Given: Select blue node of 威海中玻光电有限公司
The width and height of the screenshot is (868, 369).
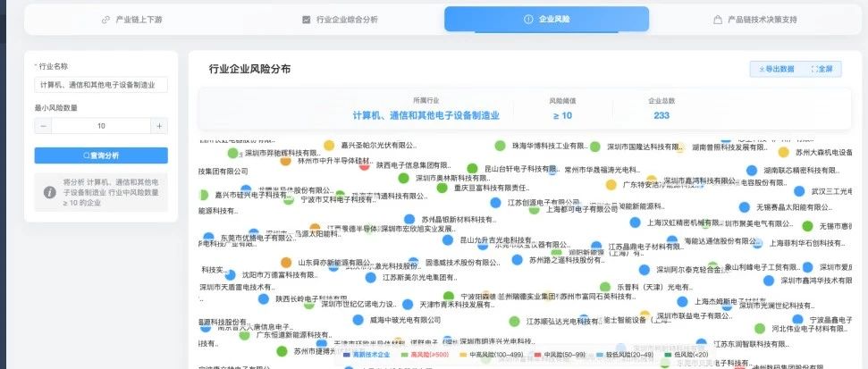Looking at the screenshot, I should coord(358,320).
